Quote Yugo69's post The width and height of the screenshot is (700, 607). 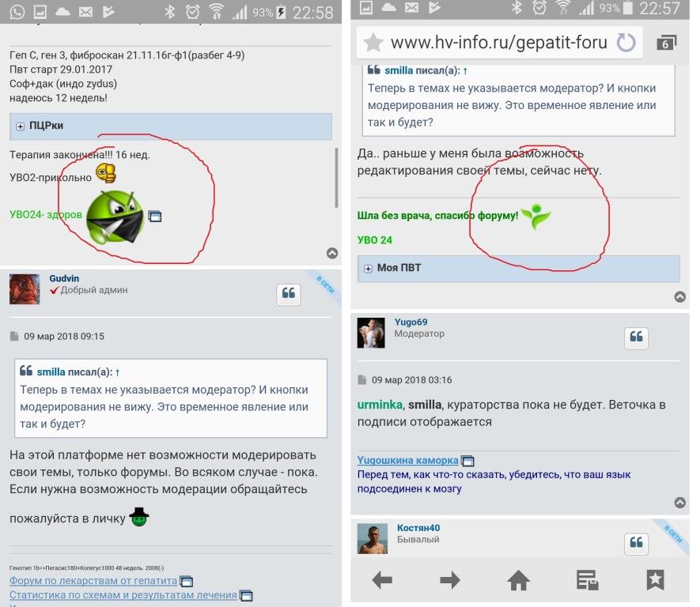point(637,337)
